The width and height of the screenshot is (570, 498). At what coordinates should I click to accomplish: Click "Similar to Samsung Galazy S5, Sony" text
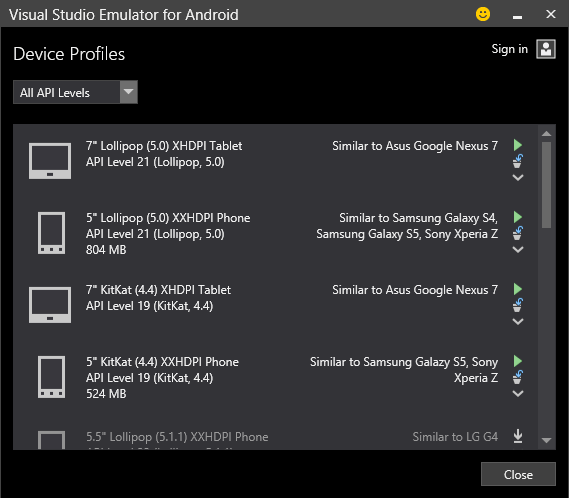coord(404,362)
